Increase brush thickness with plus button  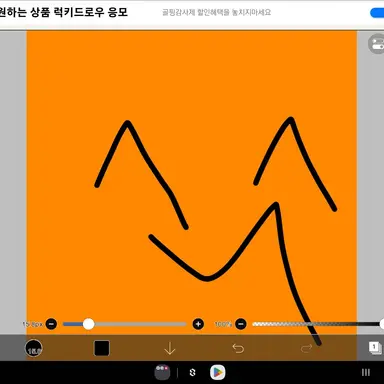[x=198, y=324]
